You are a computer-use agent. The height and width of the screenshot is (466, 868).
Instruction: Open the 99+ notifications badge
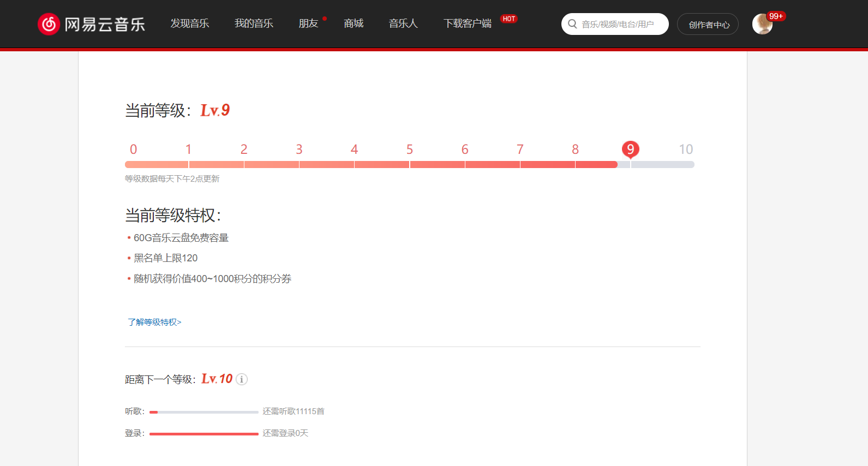coord(776,16)
